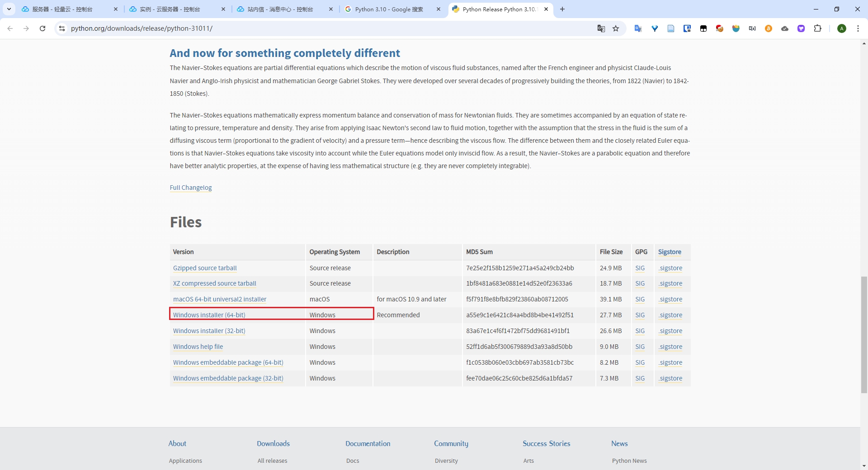Open the Full Changelog link
Image resolution: width=868 pixels, height=470 pixels.
(191, 188)
